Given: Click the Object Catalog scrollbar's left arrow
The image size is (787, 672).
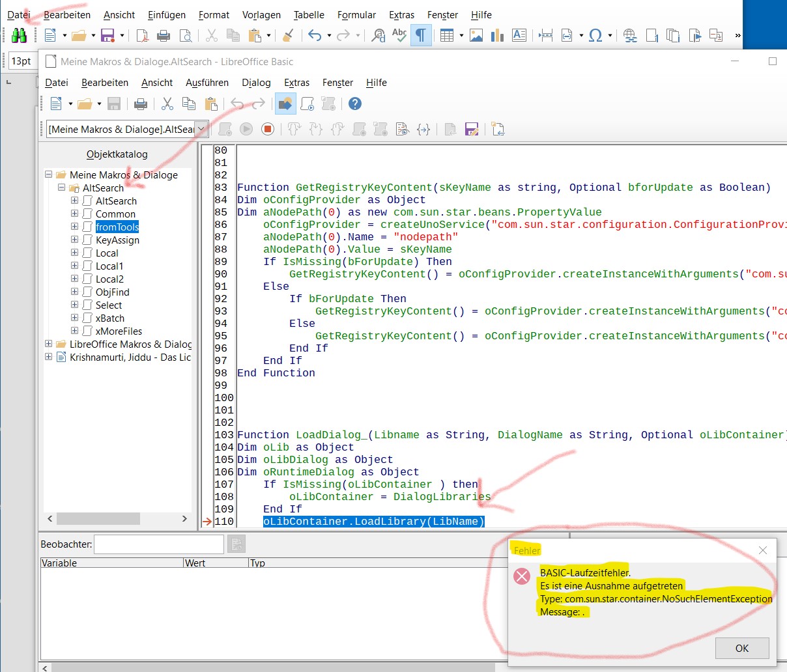Looking at the screenshot, I should coord(50,518).
